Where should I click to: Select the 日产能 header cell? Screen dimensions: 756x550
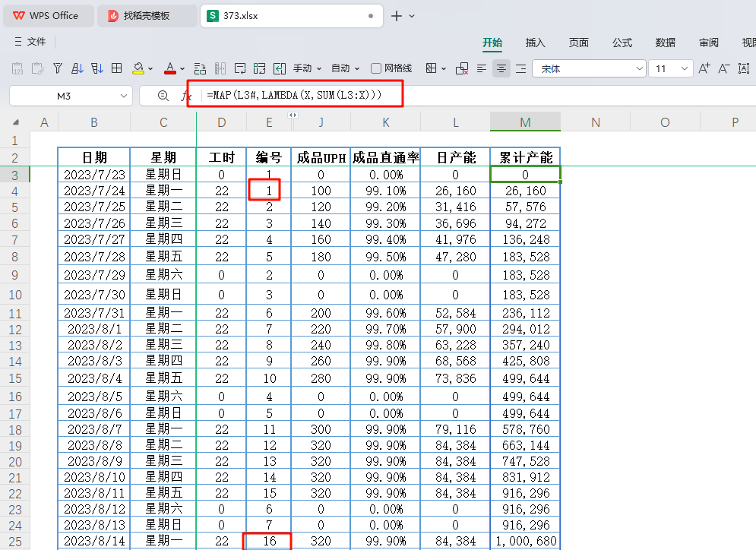[455, 157]
